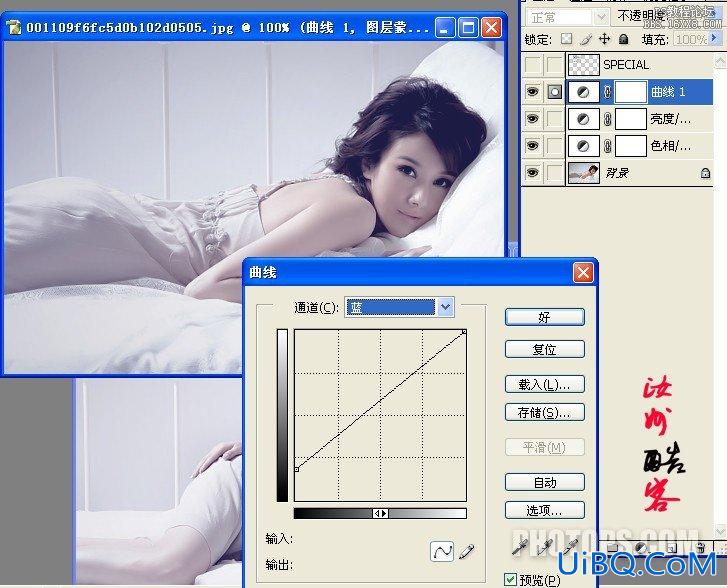The width and height of the screenshot is (727, 588).
Task: Click the channel dropdown arrow
Action: click(x=445, y=307)
